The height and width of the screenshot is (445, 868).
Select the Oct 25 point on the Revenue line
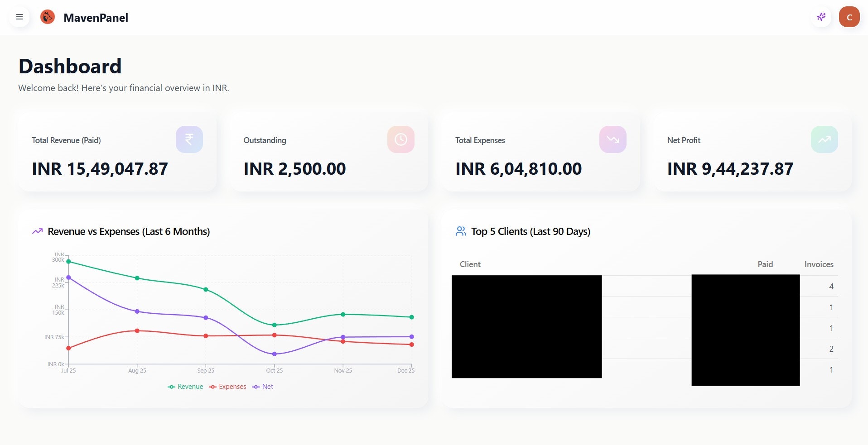click(x=274, y=325)
